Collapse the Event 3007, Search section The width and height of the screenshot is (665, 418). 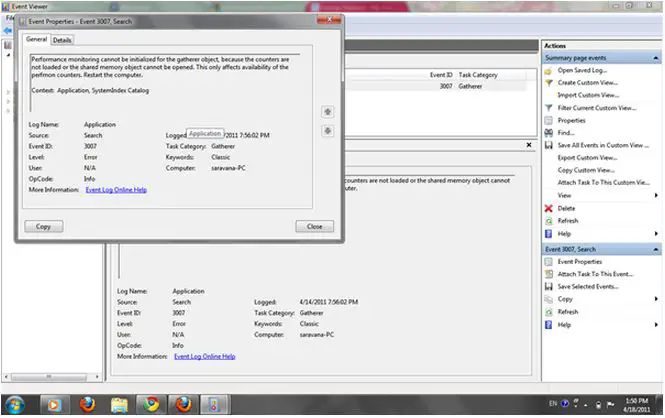pyautogui.click(x=655, y=248)
